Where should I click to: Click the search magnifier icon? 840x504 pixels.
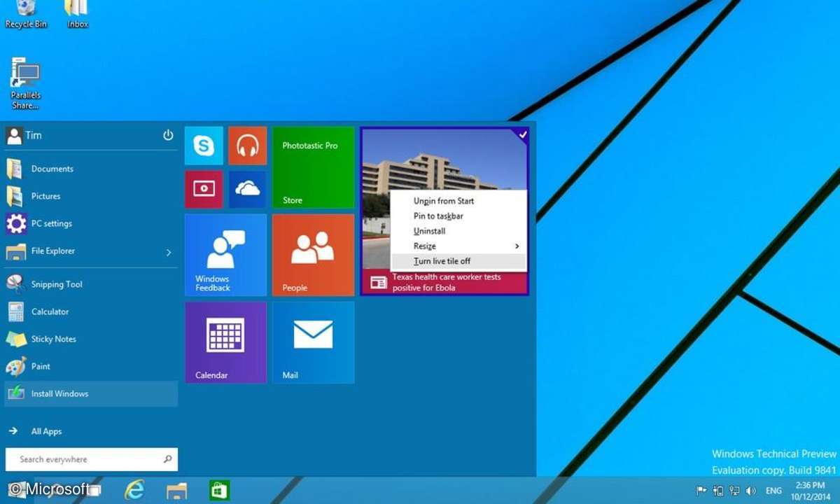tap(167, 459)
